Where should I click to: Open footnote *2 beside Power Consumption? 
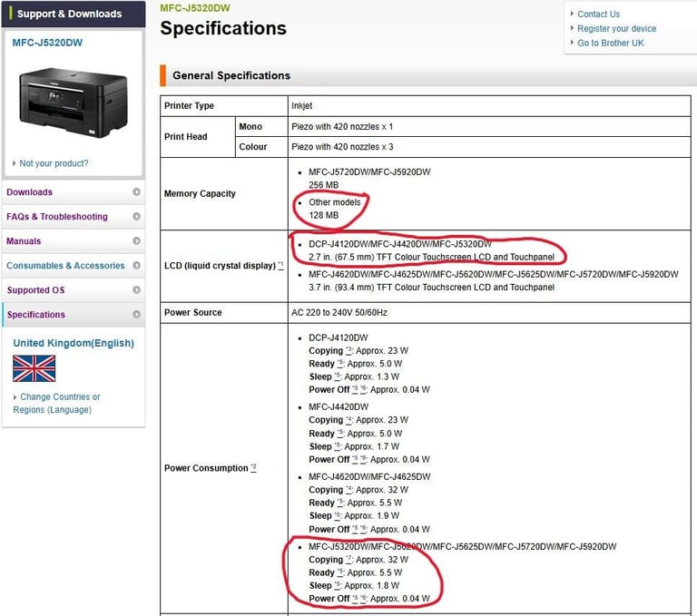[x=253, y=467]
